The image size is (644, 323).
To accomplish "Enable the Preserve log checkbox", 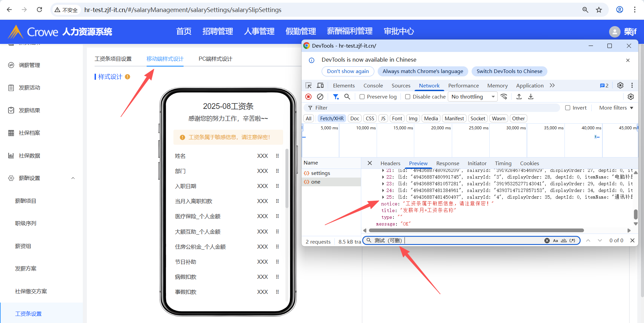I will 362,96.
